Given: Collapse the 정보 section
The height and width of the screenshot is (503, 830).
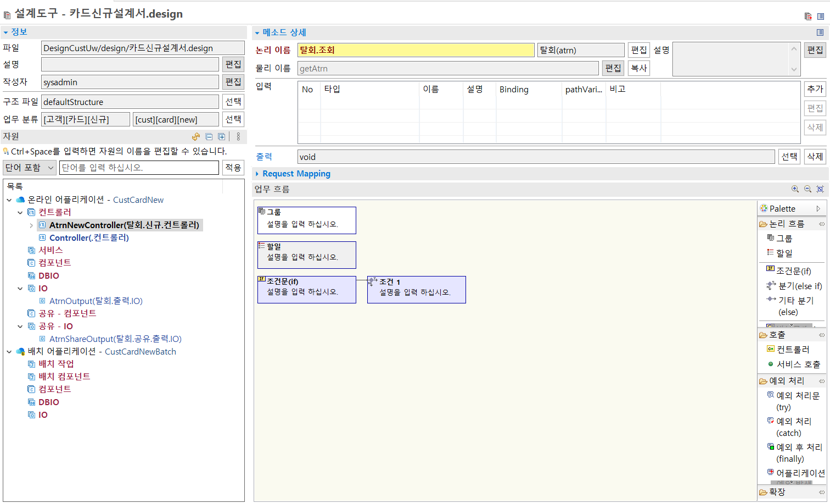Looking at the screenshot, I should pyautogui.click(x=6, y=33).
